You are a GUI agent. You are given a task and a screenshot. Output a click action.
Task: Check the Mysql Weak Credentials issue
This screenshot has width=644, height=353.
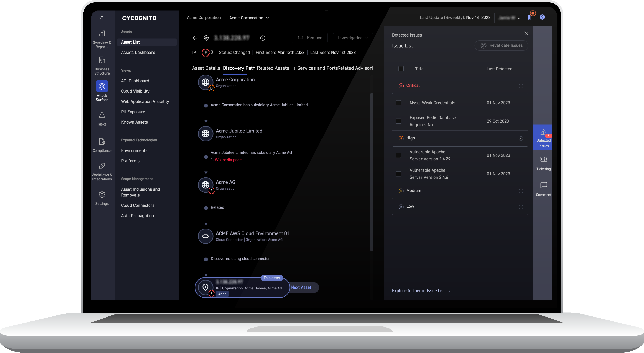(x=398, y=103)
